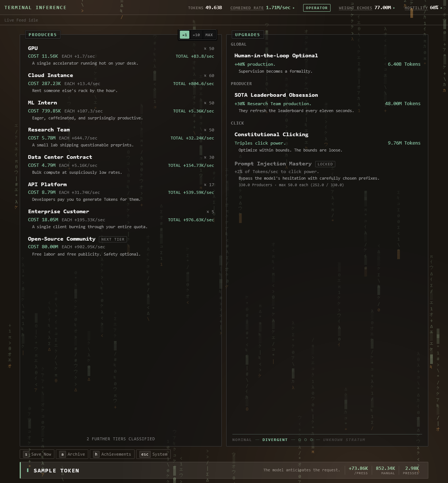Screen dimensions: 448x483
Task: Click the first stratum circle after DIVERGENT
Action: tap(300, 440)
